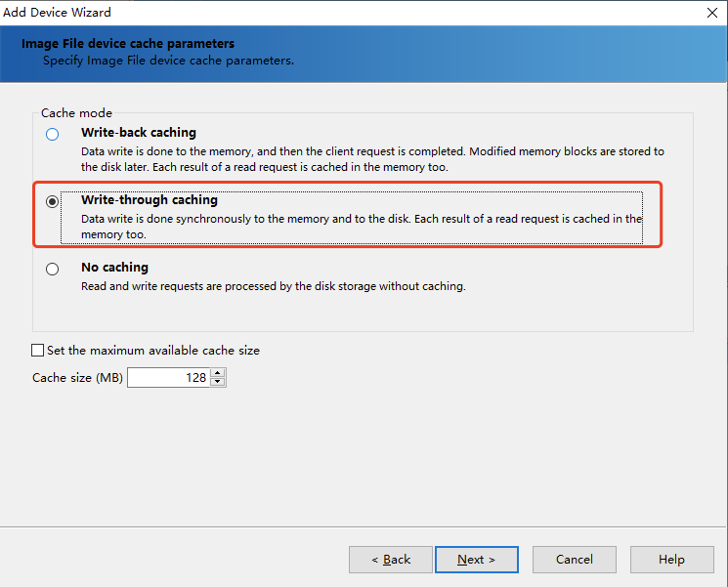Select Write-back caching radio button
Screen dimensions: 728x587
(x=53, y=134)
